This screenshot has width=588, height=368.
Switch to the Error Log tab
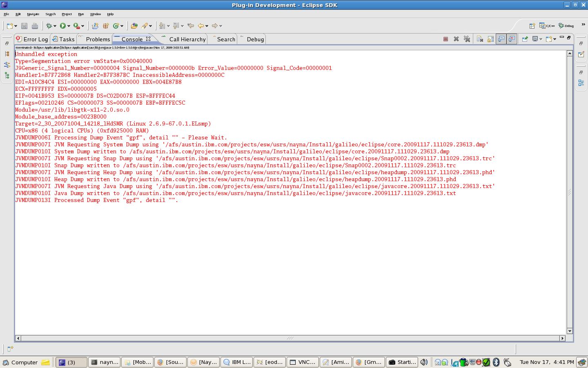[32, 39]
